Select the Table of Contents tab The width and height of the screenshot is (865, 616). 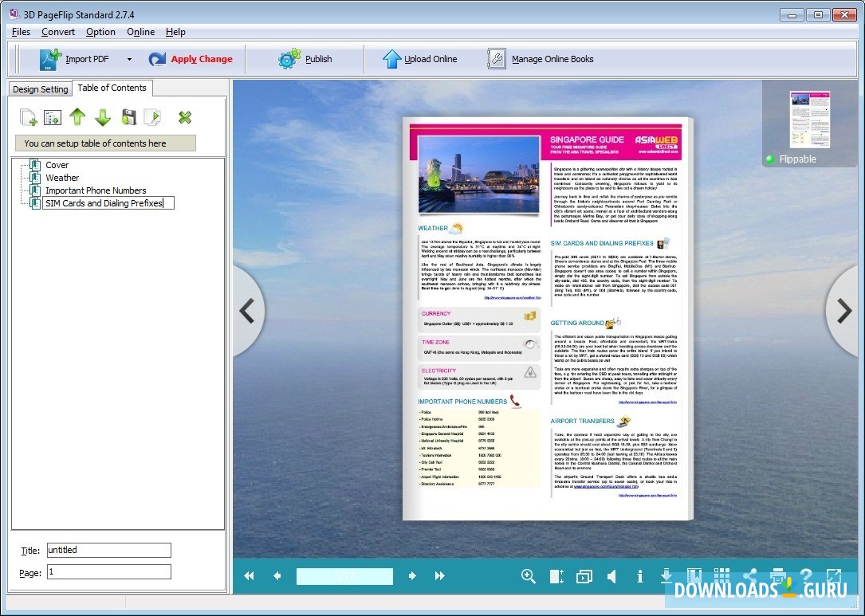(x=112, y=88)
